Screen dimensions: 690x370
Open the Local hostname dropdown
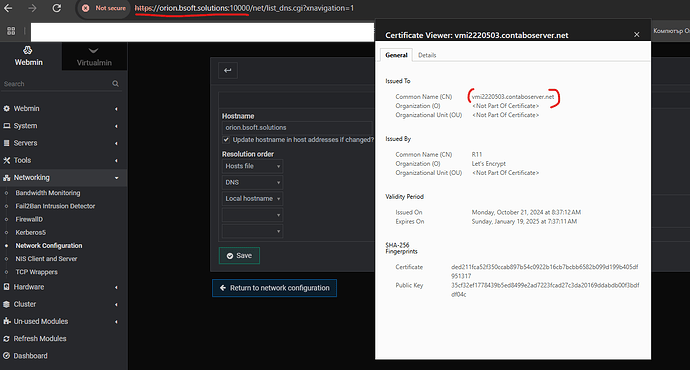click(x=252, y=198)
